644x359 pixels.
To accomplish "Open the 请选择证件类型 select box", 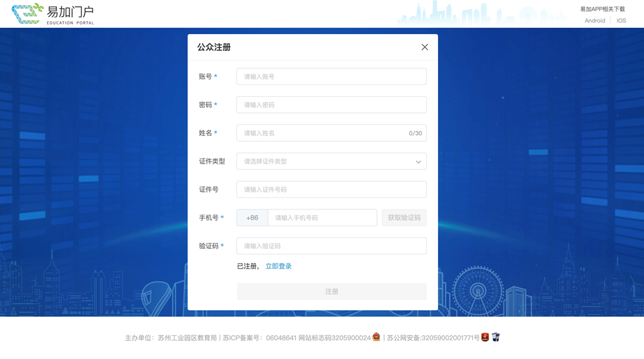I will tap(325, 161).
